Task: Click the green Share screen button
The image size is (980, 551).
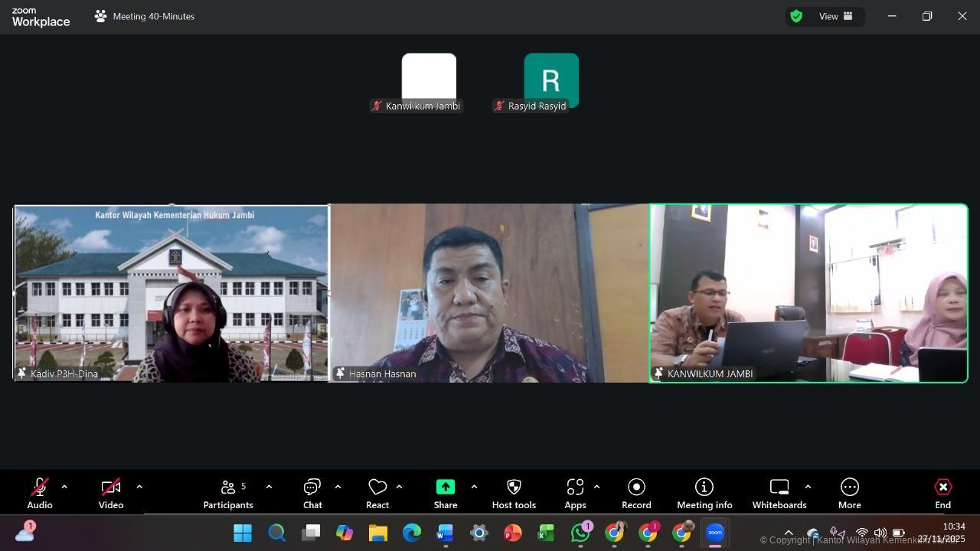Action: tap(446, 494)
